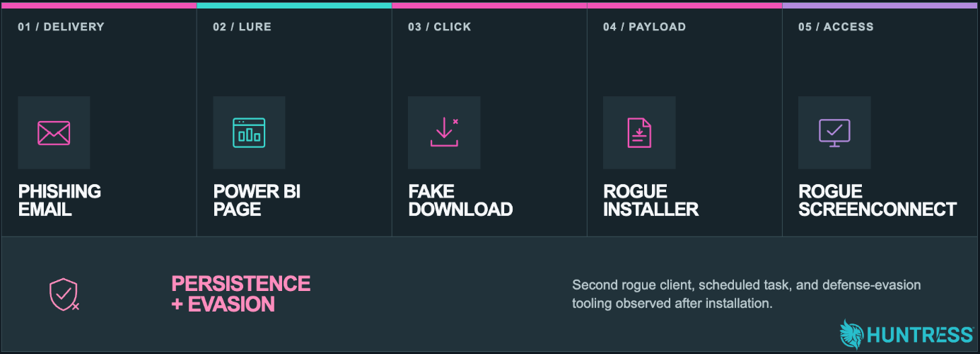
Task: Click the teal Power BI chart window icon
Action: pyautogui.click(x=249, y=132)
